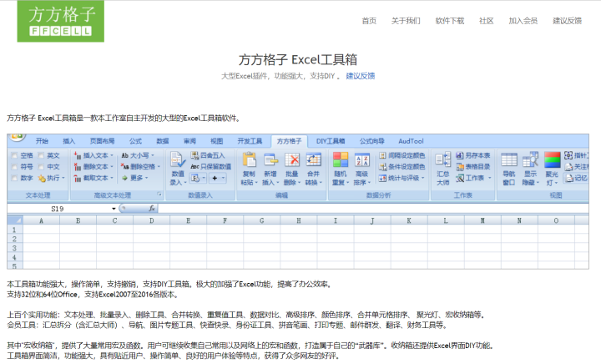Click the 插入文本 insert text icon
Image resolution: width=601 pixels, height=364 pixels.
tap(78, 155)
